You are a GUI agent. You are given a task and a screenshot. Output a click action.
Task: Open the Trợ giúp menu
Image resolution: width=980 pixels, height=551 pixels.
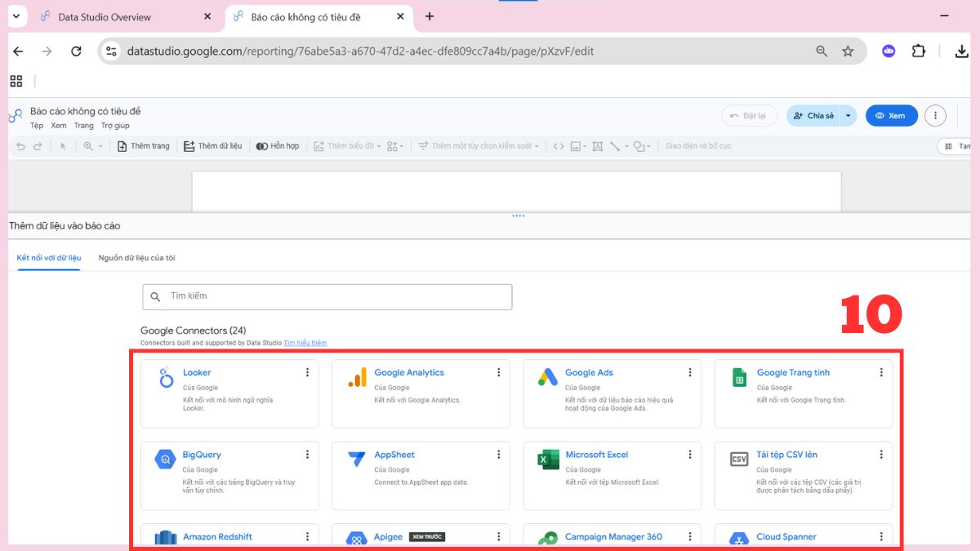(x=115, y=126)
